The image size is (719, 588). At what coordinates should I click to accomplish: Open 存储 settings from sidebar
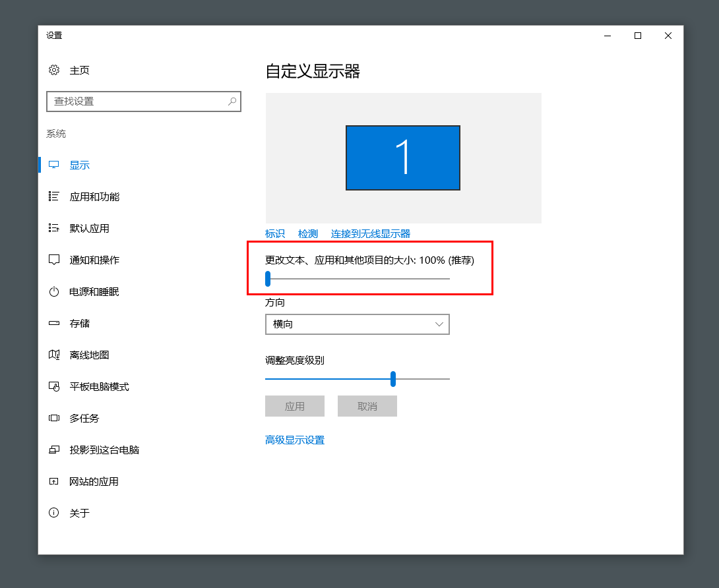coord(79,323)
